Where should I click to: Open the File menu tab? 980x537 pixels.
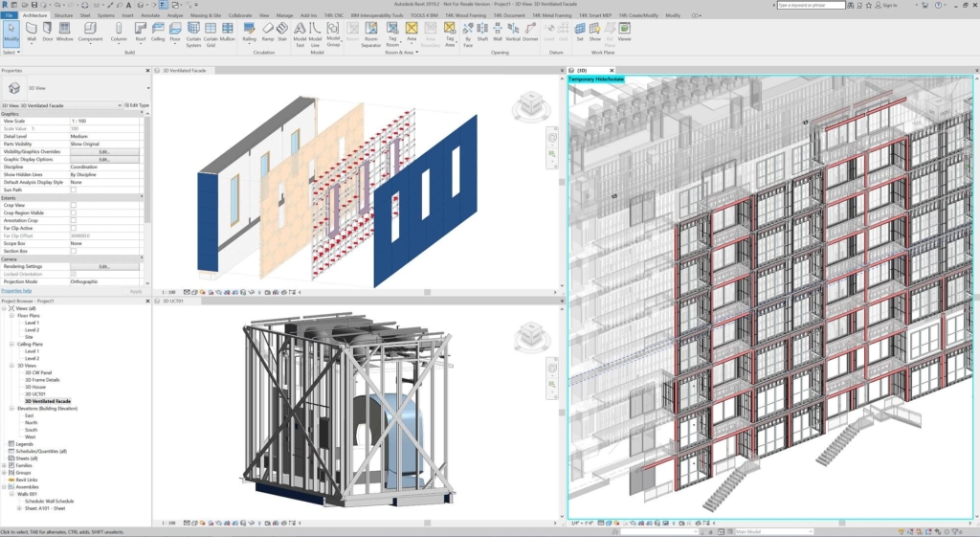(9, 15)
